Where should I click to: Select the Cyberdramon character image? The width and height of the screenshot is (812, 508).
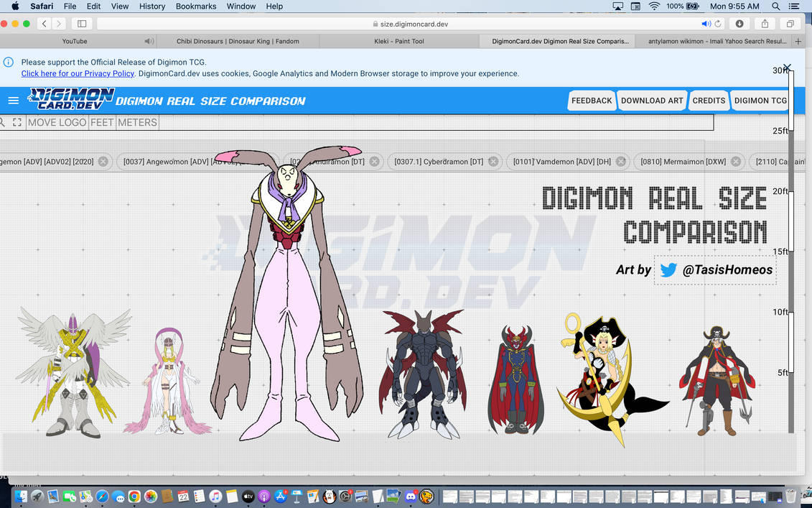click(423, 374)
